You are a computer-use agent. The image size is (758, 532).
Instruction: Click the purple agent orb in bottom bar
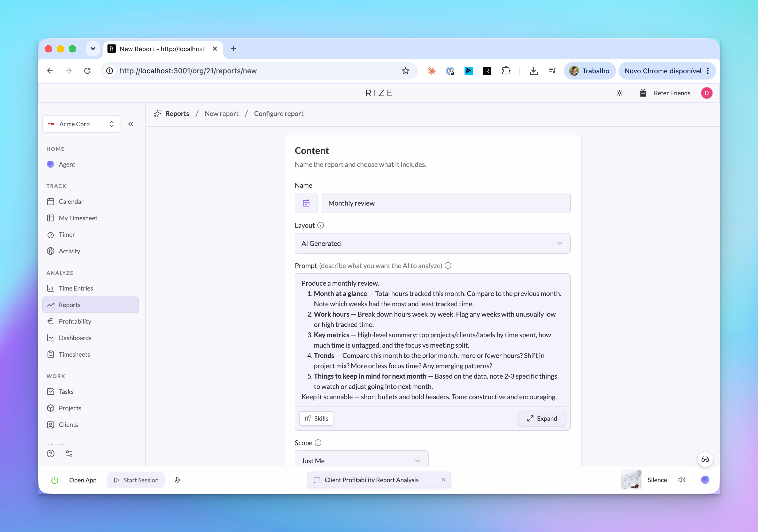705,480
